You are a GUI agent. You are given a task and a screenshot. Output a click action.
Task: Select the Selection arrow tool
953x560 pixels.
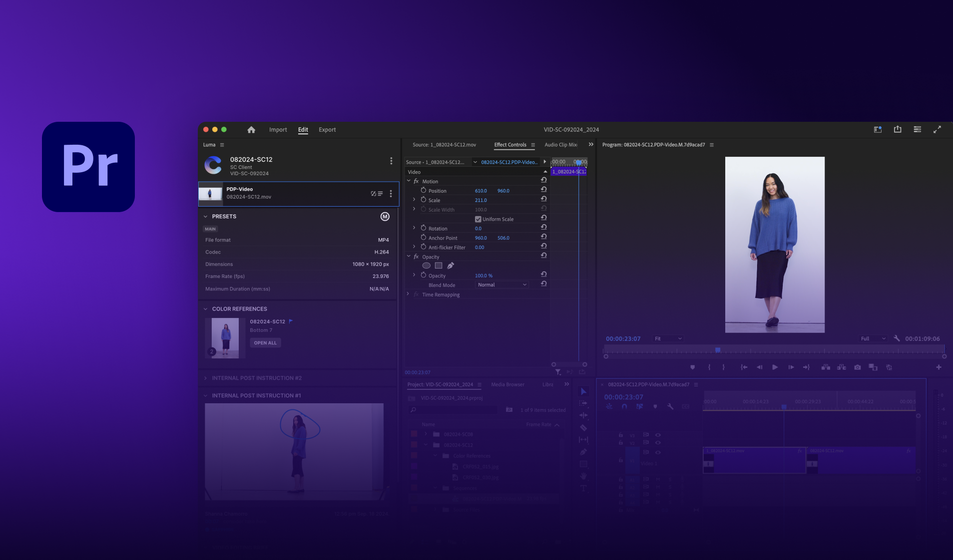click(x=583, y=391)
